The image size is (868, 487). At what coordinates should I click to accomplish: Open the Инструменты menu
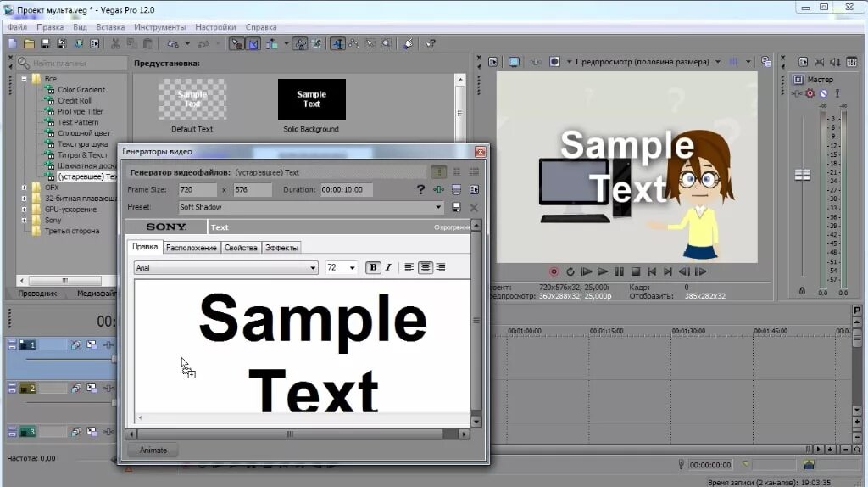point(160,26)
